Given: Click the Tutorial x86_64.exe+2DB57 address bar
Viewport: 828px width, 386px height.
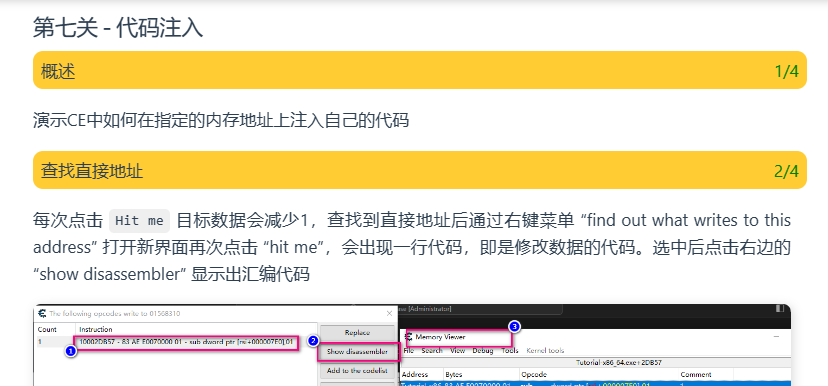Looking at the screenshot, I should (x=595, y=363).
